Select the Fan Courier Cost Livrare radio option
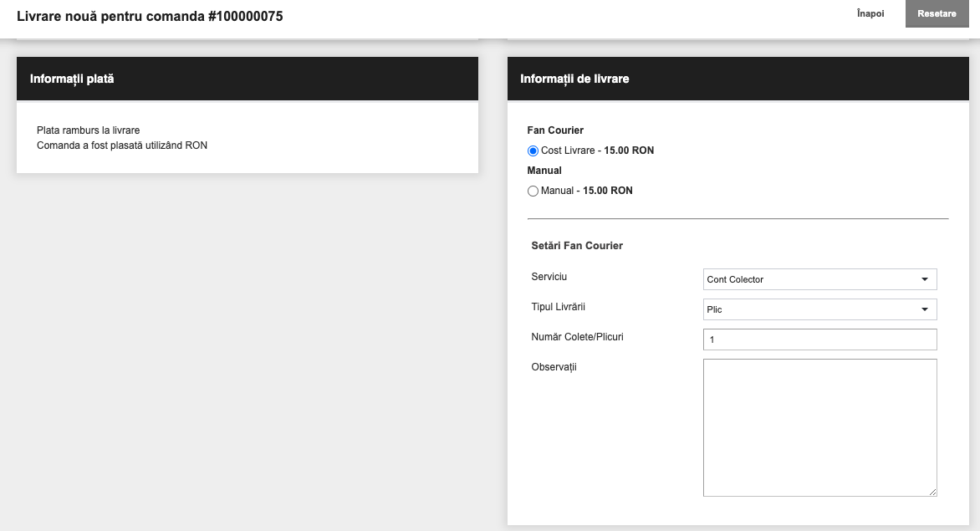The width and height of the screenshot is (980, 531). tap(533, 151)
